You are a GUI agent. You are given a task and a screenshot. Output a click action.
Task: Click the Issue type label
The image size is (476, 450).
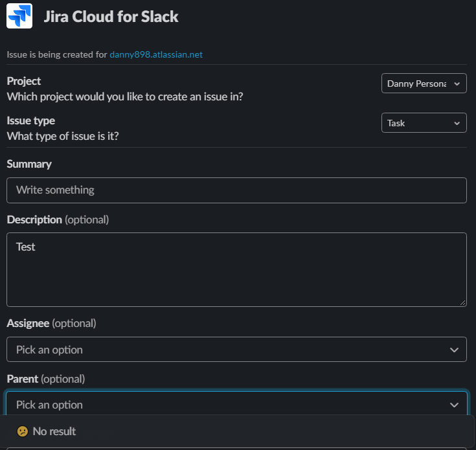tap(30, 121)
